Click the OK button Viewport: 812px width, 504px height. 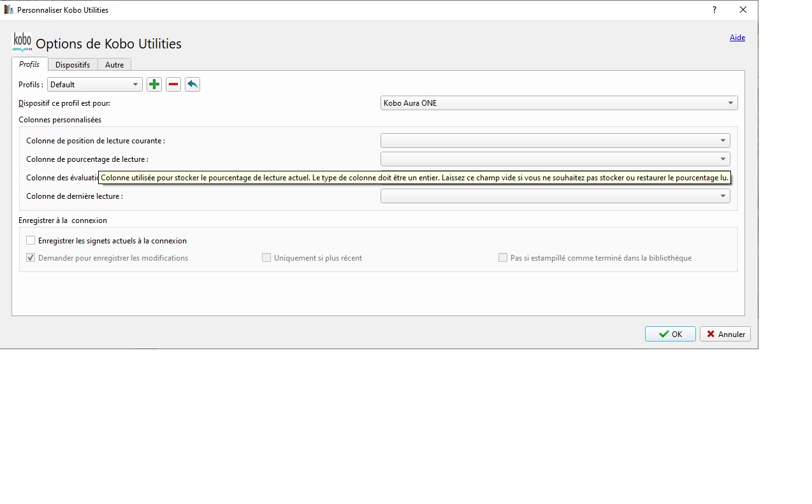[x=671, y=334]
